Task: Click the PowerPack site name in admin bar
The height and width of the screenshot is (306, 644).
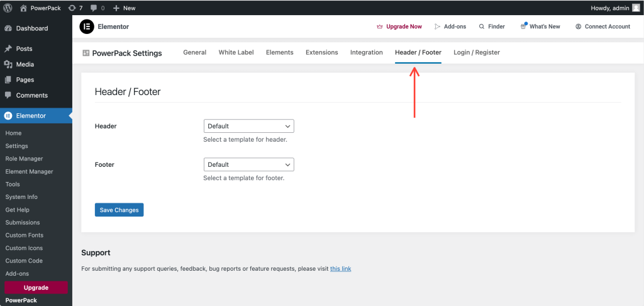Action: (45, 8)
